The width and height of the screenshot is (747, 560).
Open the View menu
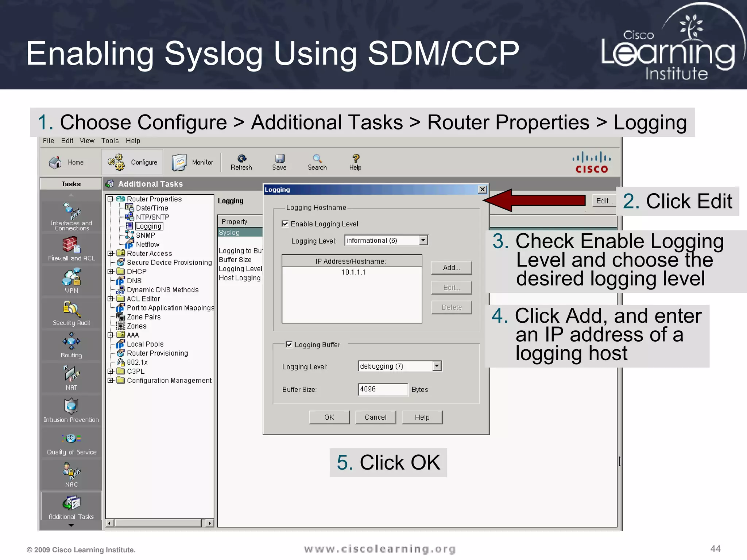(x=87, y=141)
